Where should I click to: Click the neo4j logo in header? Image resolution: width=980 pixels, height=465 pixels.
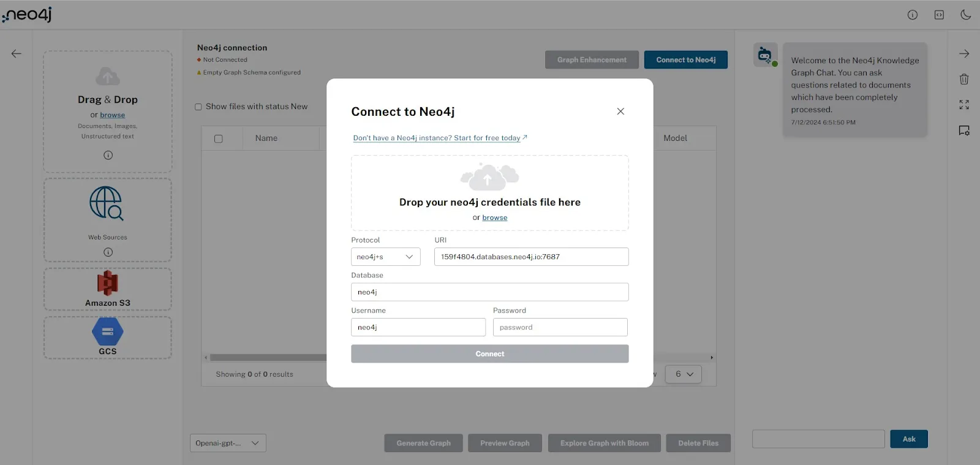tap(27, 14)
